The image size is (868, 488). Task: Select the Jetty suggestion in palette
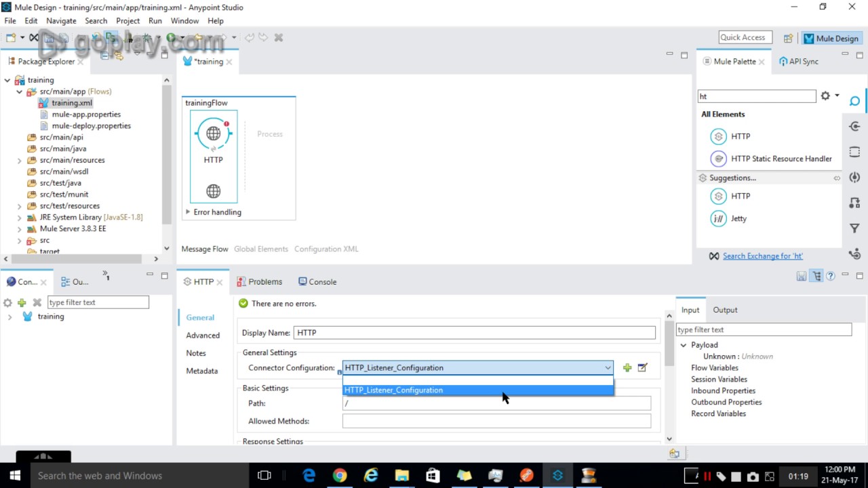pos(728,218)
